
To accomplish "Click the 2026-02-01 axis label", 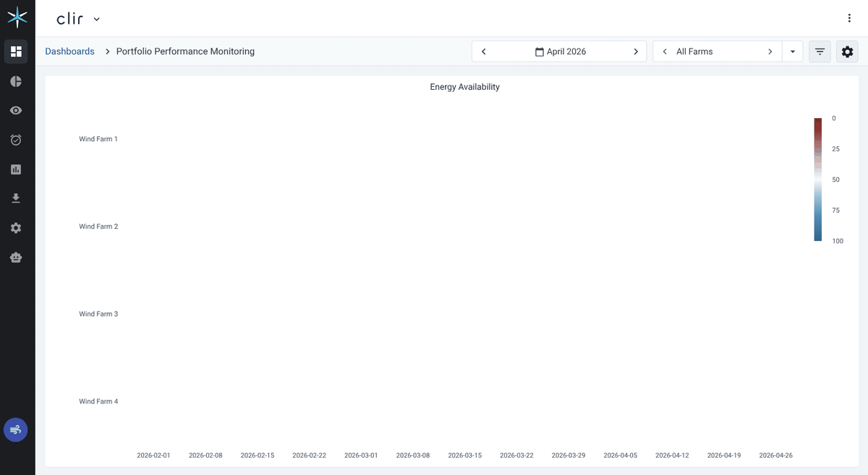I will 153,455.
